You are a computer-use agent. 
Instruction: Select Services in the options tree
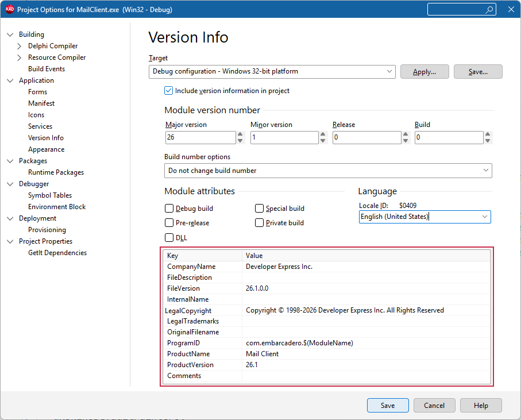tap(40, 126)
